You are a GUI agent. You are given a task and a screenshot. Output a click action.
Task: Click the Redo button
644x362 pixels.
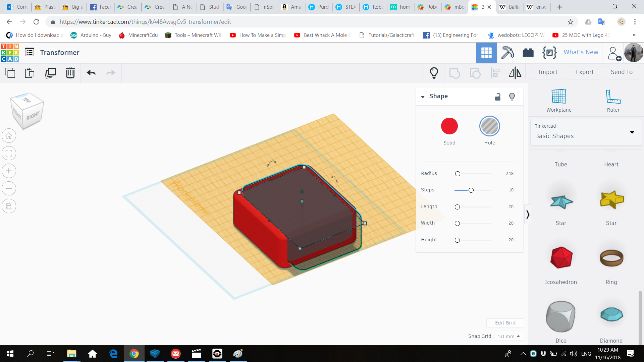pyautogui.click(x=111, y=72)
